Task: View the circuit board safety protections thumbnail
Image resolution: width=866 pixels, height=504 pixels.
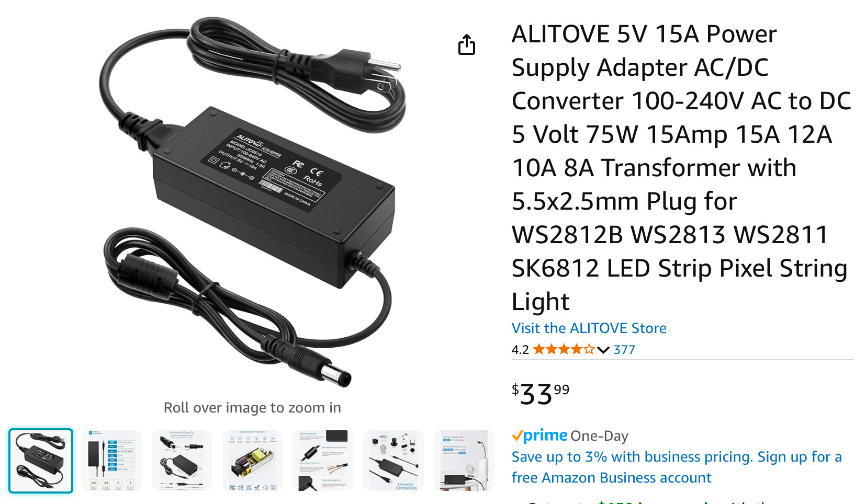Action: tap(252, 461)
